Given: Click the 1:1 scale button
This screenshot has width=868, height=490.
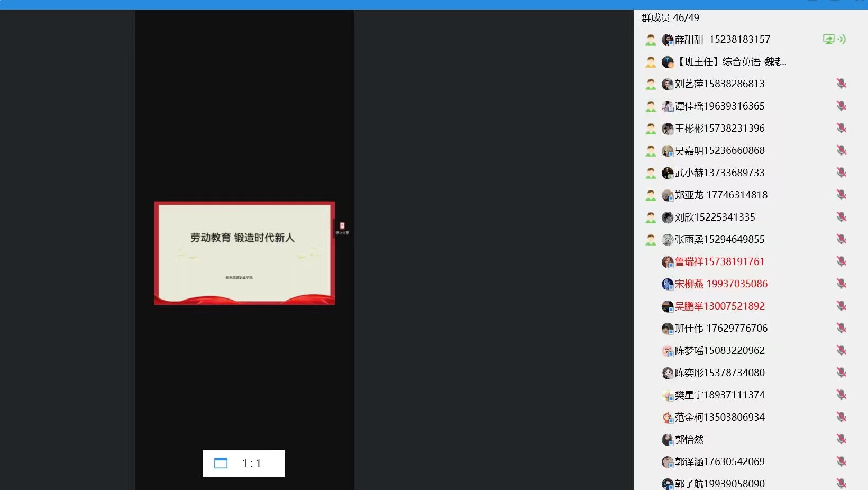Looking at the screenshot, I should click(252, 464).
